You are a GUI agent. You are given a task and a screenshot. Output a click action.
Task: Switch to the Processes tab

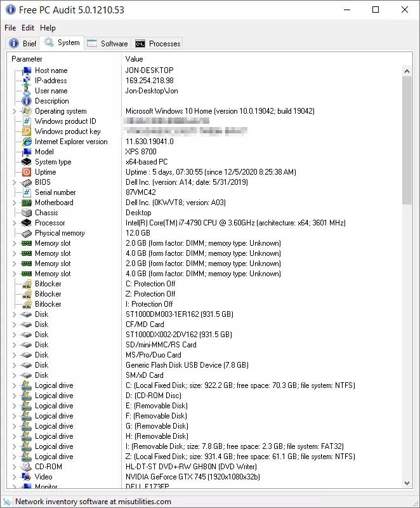point(158,44)
